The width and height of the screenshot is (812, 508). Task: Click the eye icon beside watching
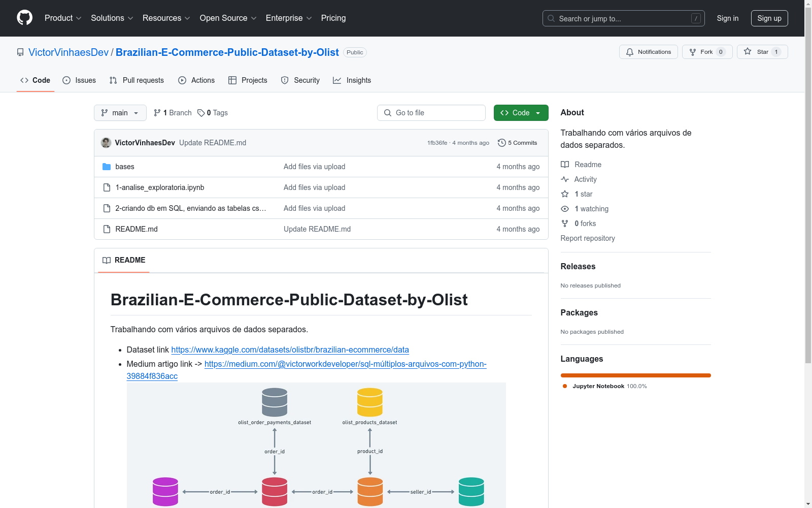(565, 209)
